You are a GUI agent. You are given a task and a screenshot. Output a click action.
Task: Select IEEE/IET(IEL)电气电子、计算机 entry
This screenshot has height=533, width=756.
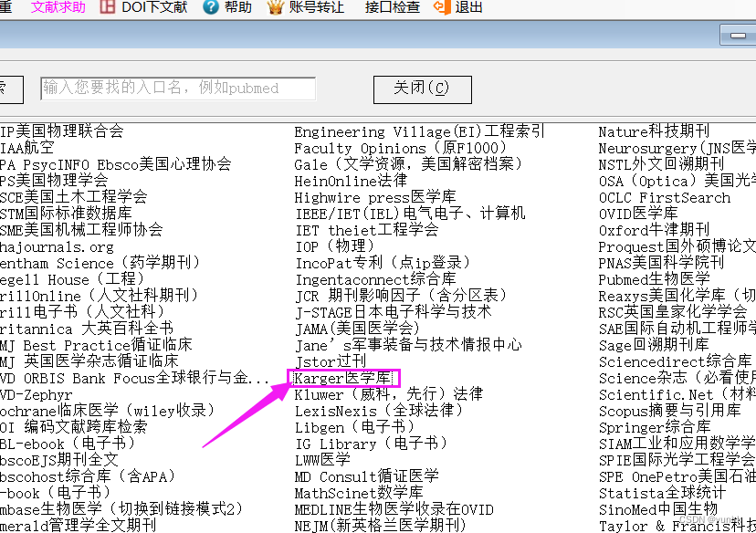tap(410, 214)
